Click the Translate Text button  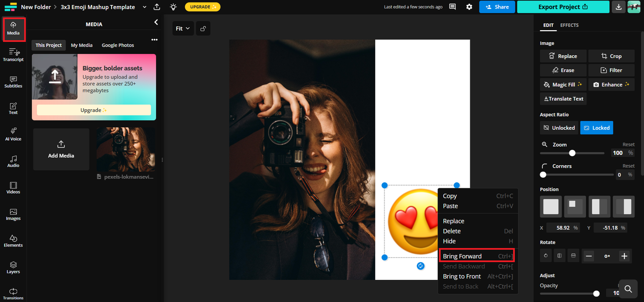563,99
